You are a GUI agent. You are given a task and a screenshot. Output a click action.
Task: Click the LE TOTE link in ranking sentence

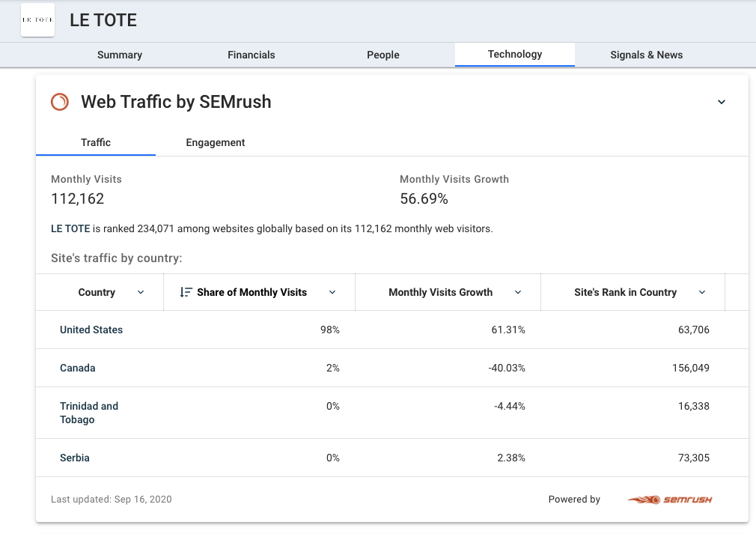pos(70,228)
